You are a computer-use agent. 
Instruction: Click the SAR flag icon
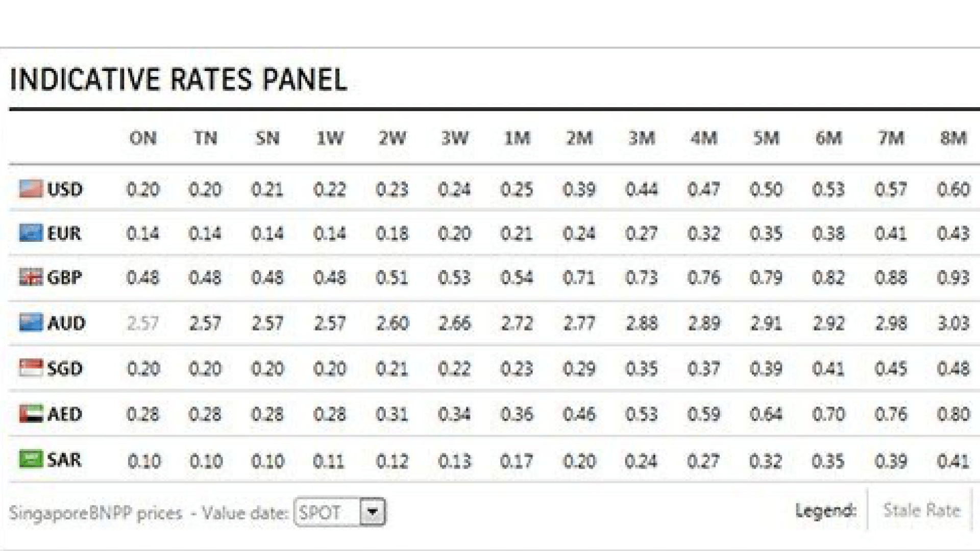(x=31, y=460)
